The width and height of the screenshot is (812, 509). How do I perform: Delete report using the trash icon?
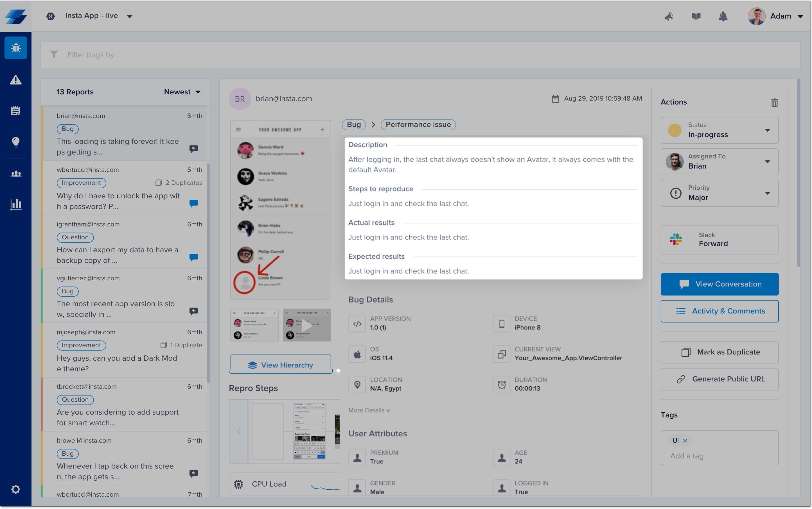click(x=774, y=102)
